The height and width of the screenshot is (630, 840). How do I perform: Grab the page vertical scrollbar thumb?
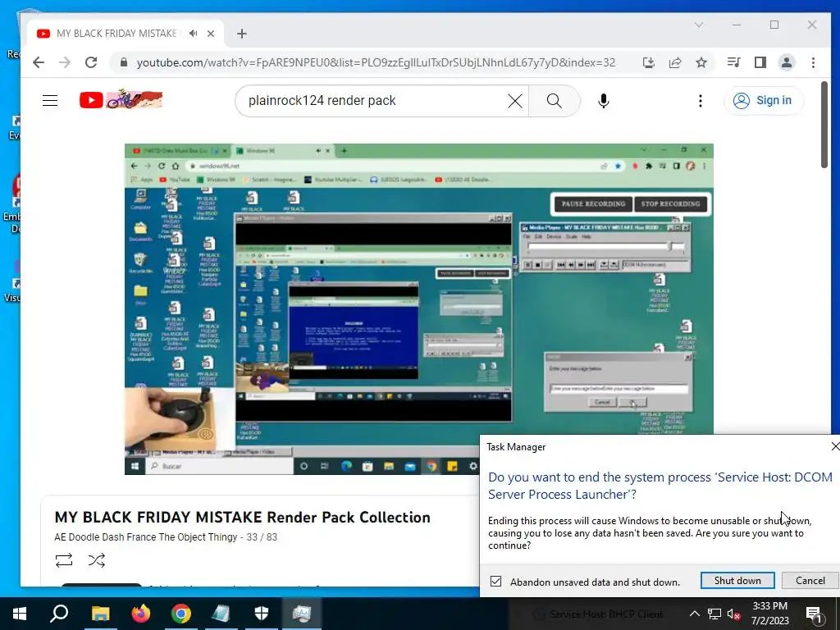(x=824, y=125)
